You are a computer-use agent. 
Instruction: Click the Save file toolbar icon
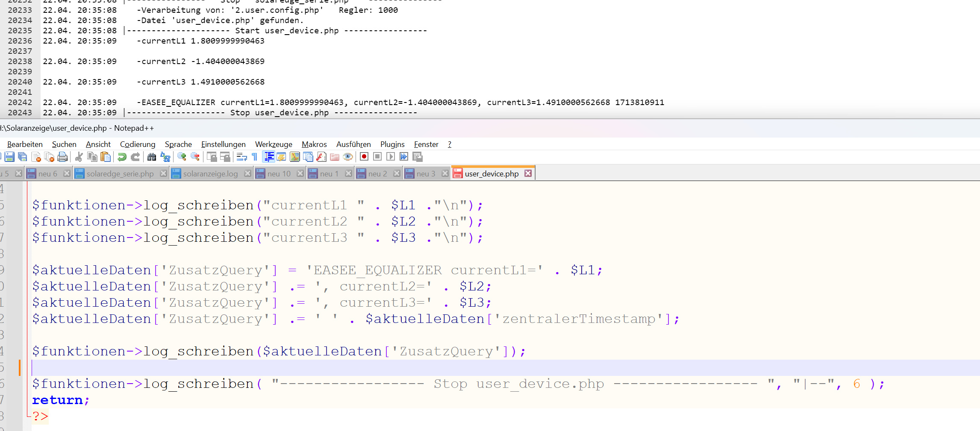tap(9, 157)
